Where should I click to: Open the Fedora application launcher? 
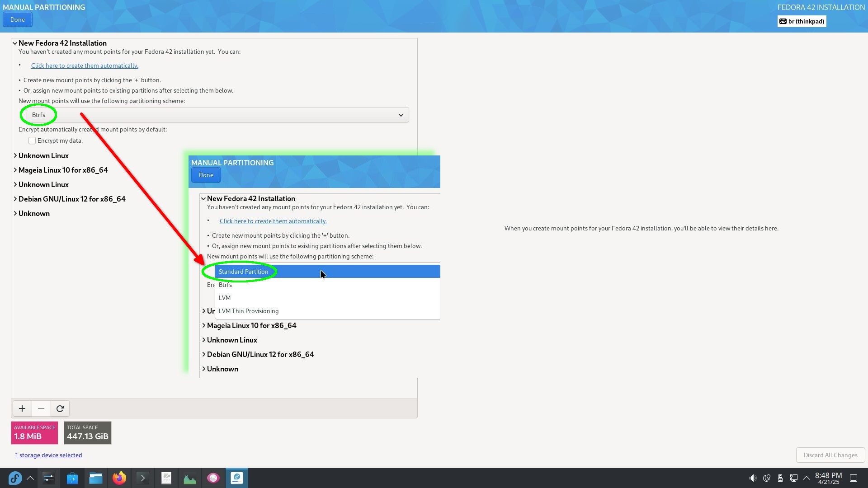point(15,478)
